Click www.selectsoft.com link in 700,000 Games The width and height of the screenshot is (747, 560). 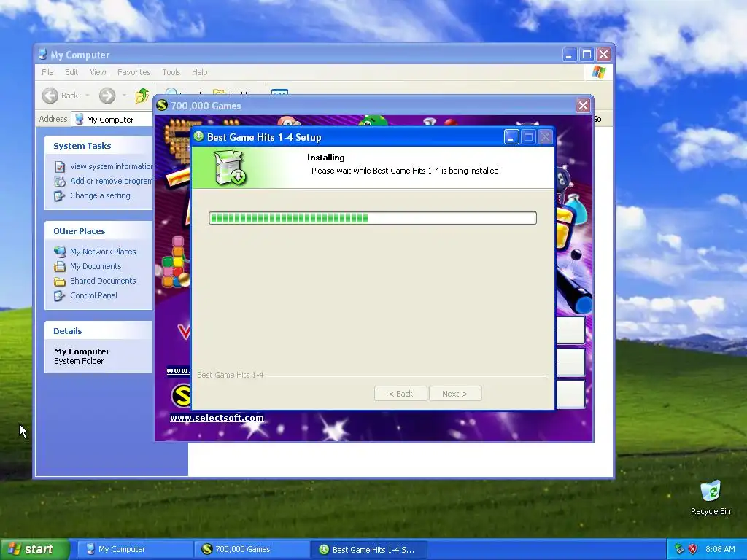tap(217, 418)
